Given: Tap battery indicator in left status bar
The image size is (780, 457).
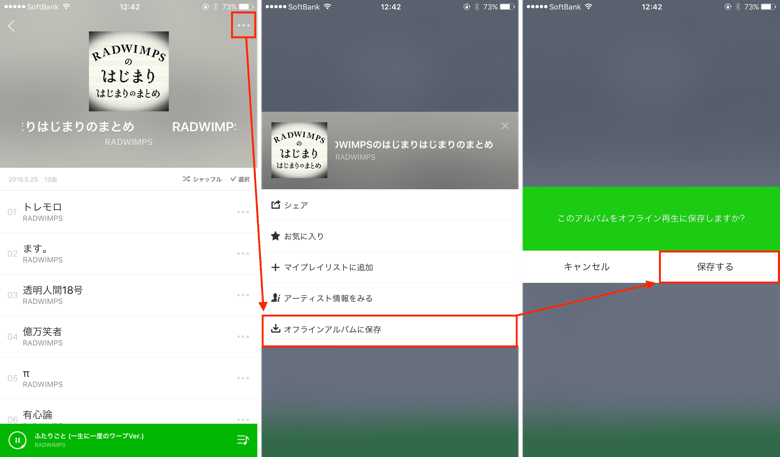Looking at the screenshot, I should [246, 7].
